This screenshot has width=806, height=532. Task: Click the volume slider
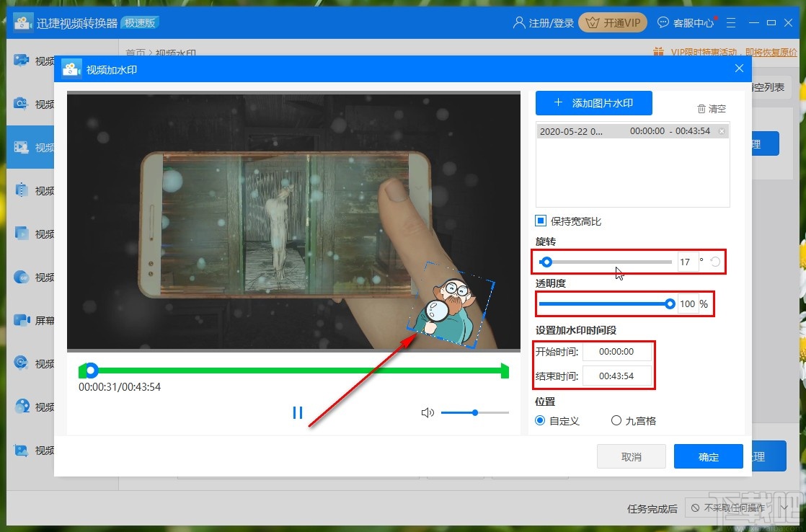475,413
